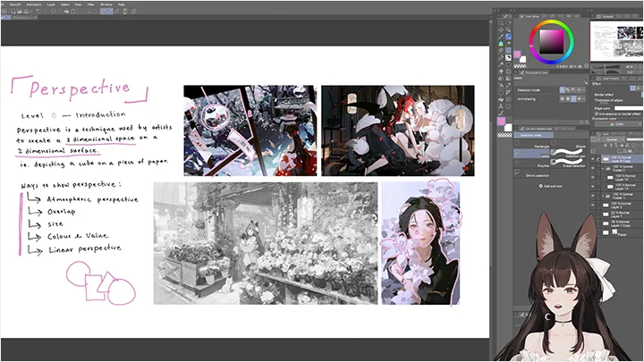Select the Correct line tool
This screenshot has width=644, height=362.
pos(501,113)
